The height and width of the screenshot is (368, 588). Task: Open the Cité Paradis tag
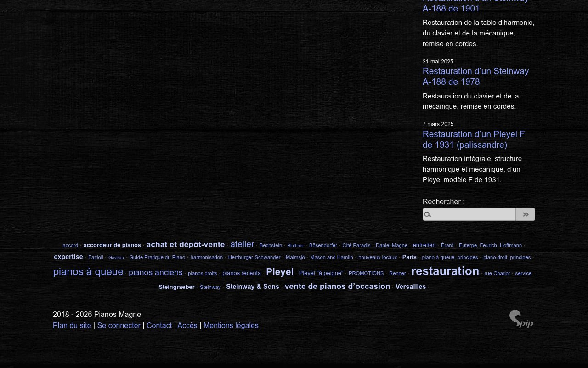(356, 245)
